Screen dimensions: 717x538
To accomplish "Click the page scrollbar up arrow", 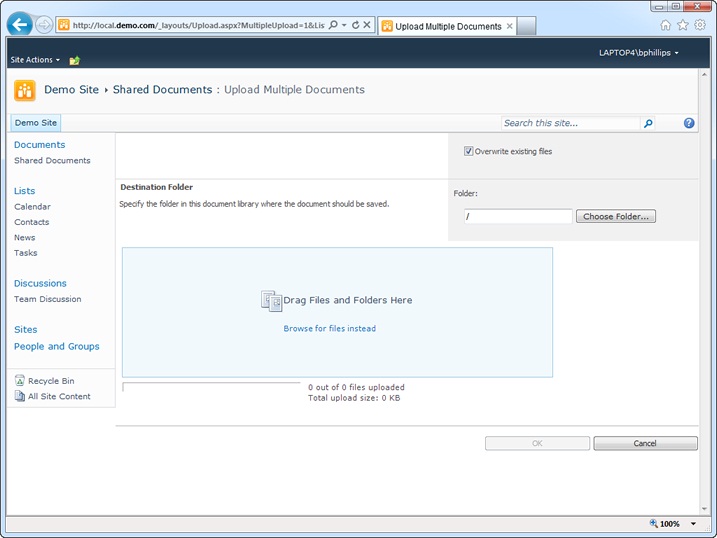I will coord(704,74).
